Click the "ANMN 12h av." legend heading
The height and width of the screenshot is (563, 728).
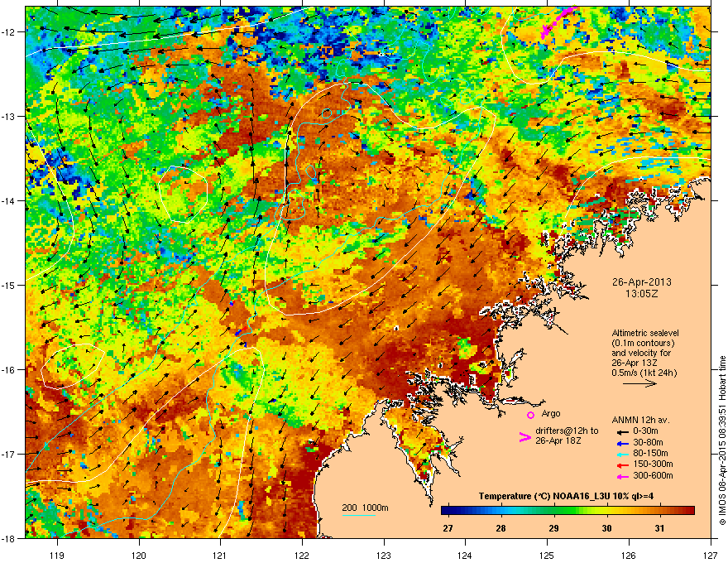pos(640,420)
